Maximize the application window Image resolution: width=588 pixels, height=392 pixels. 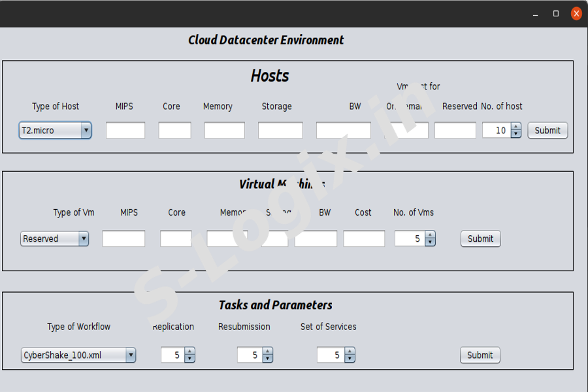click(x=556, y=13)
